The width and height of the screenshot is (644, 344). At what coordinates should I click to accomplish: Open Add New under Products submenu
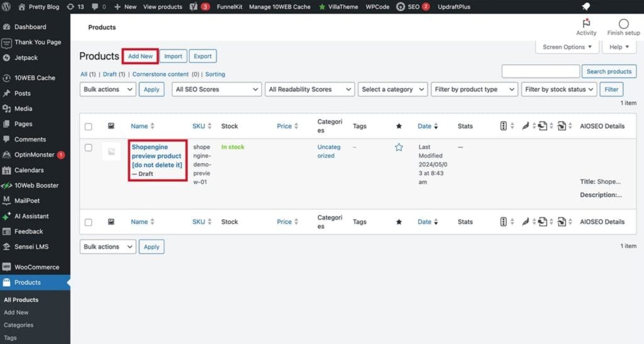click(16, 313)
